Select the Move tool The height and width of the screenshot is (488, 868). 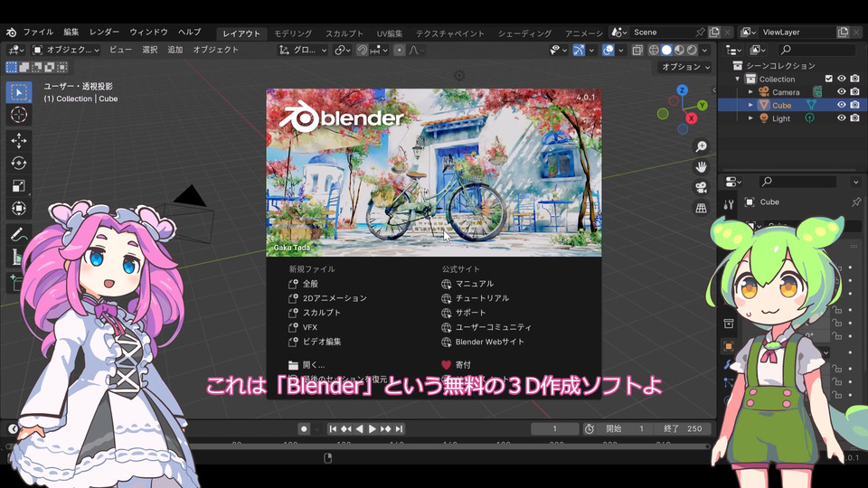(x=19, y=141)
